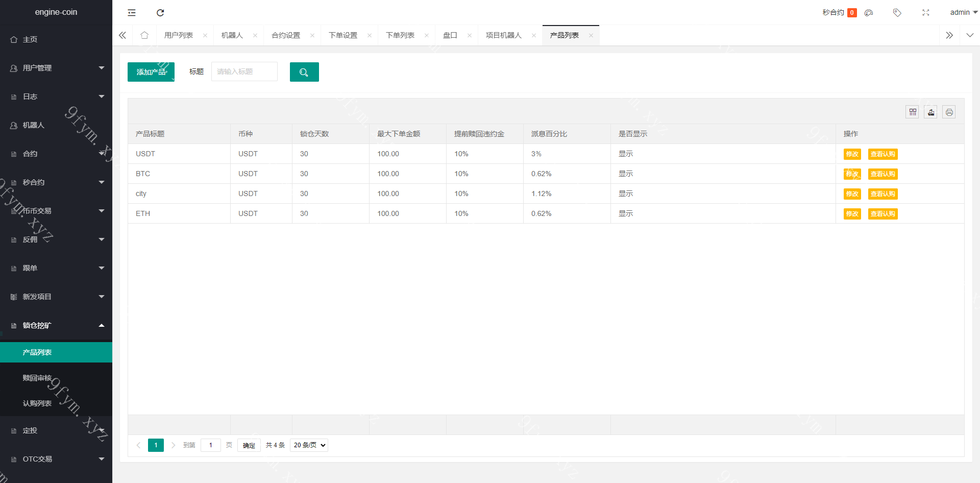Expand the 定投 sidebar menu
The width and height of the screenshot is (980, 483).
[56, 430]
